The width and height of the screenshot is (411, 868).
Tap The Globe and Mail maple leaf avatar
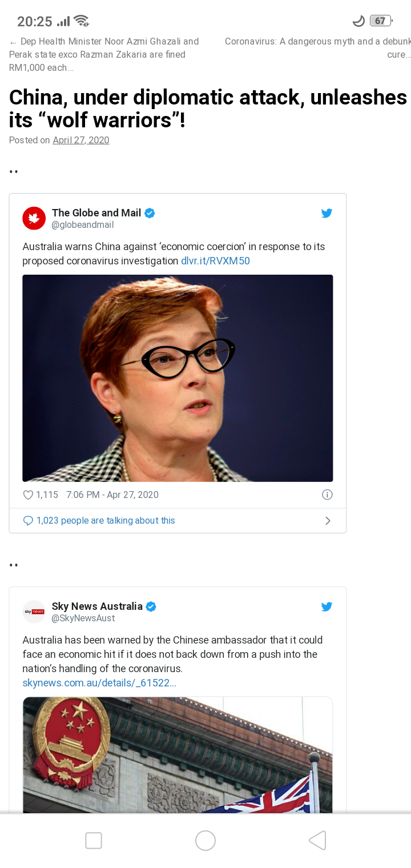point(34,218)
